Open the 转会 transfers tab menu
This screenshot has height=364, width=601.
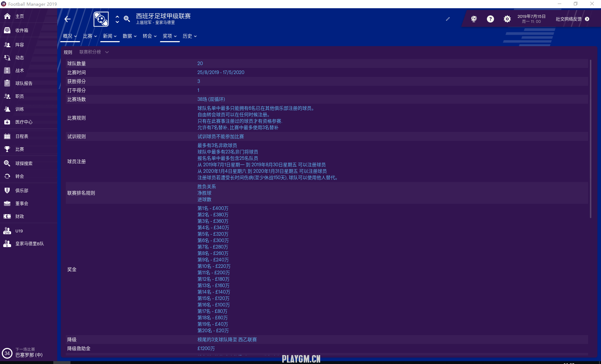pyautogui.click(x=150, y=36)
